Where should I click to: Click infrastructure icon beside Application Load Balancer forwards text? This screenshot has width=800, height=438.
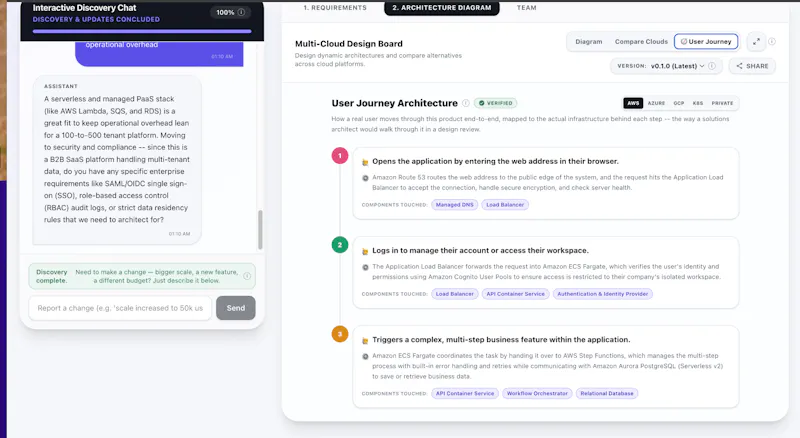pyautogui.click(x=365, y=267)
